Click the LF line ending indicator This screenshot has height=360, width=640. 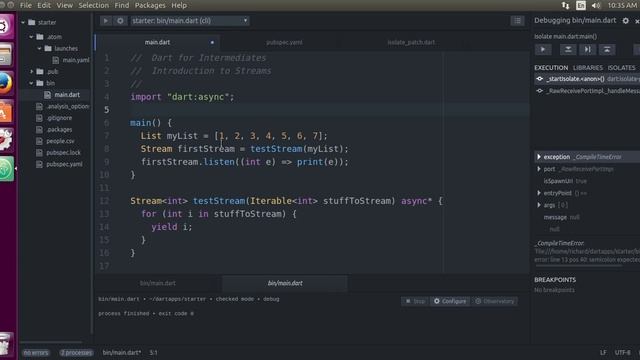(603, 353)
